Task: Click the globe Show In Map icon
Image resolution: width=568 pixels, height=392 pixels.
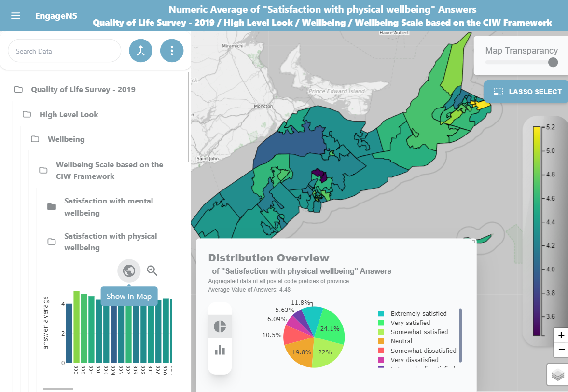Action: click(129, 271)
